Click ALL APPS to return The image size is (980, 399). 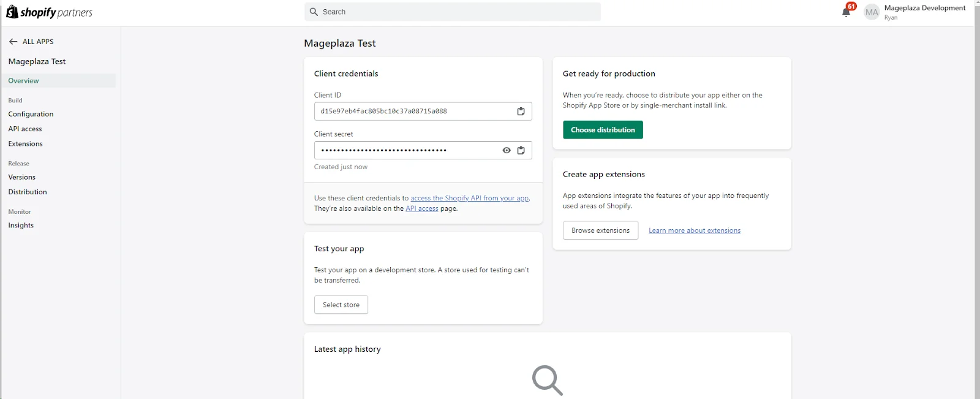[x=38, y=42]
